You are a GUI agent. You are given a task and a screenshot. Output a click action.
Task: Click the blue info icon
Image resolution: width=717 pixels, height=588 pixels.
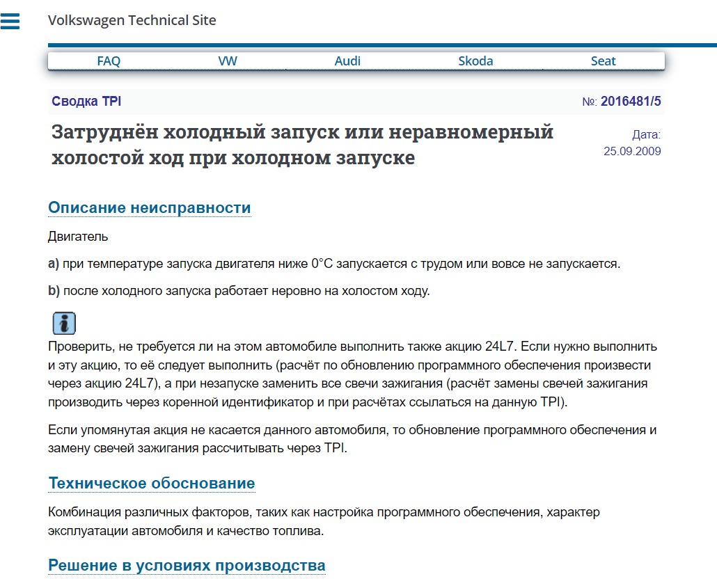coord(64,324)
